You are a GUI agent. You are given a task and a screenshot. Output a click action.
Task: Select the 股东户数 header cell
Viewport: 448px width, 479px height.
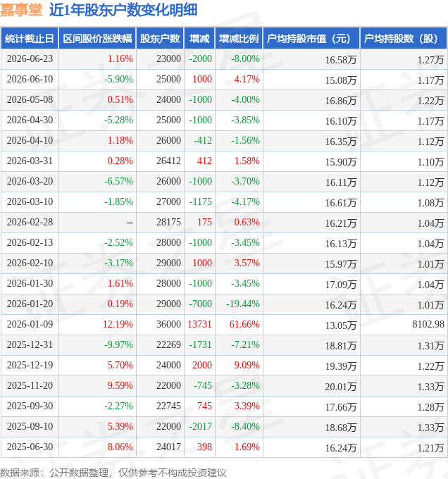[x=160, y=39]
